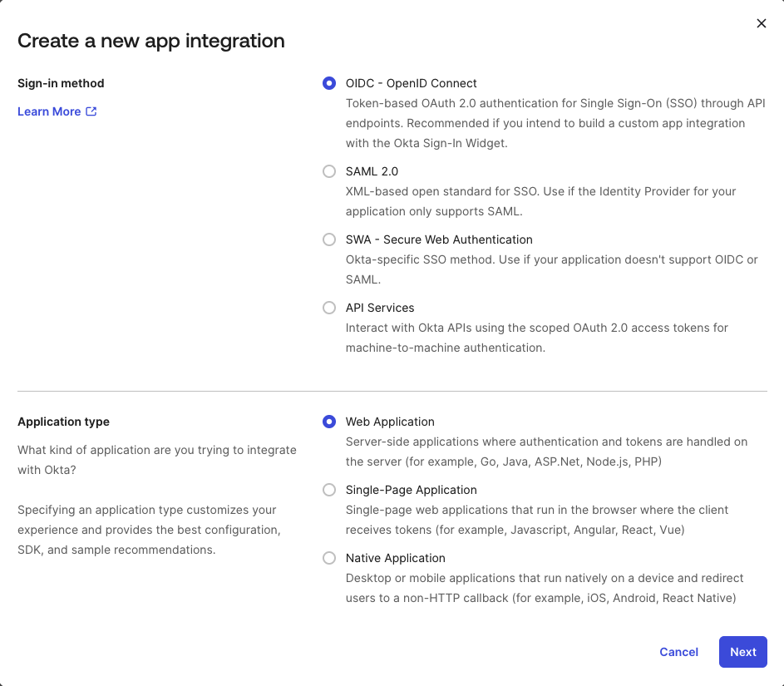784x686 pixels.
Task: Select the Web Application radio button
Action: [329, 422]
